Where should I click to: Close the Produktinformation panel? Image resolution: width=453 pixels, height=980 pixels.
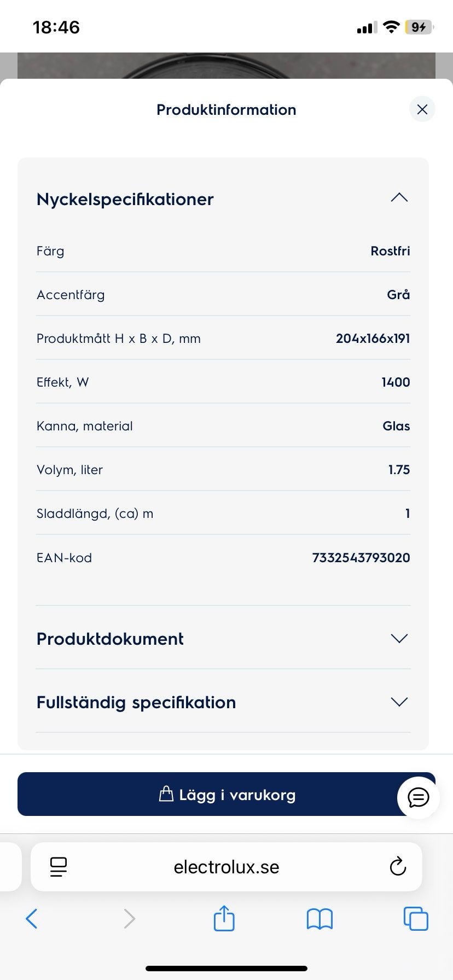pos(422,109)
